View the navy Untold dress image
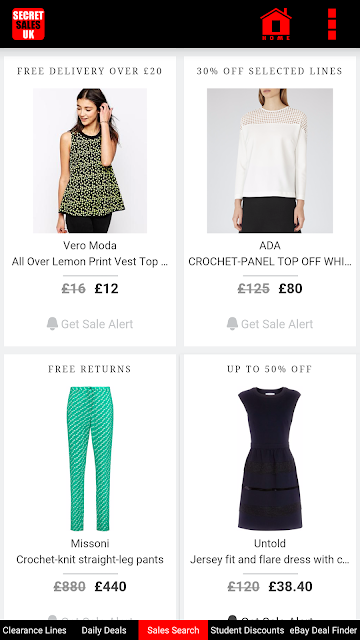 coord(270,459)
